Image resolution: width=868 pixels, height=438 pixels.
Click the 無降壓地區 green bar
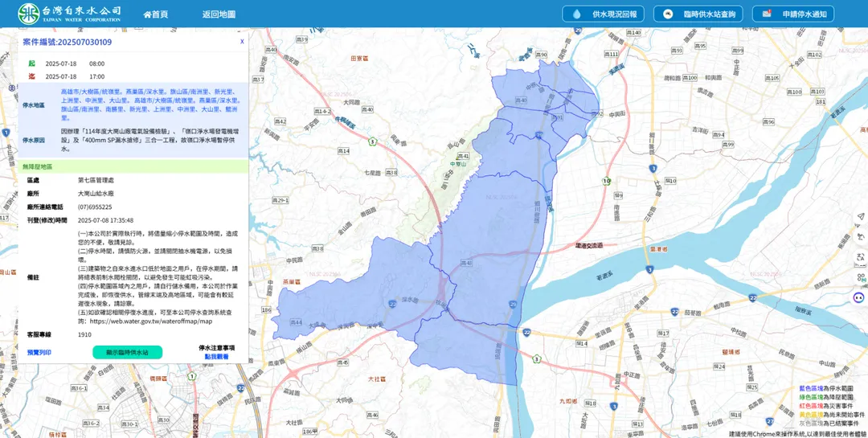pyautogui.click(x=133, y=166)
